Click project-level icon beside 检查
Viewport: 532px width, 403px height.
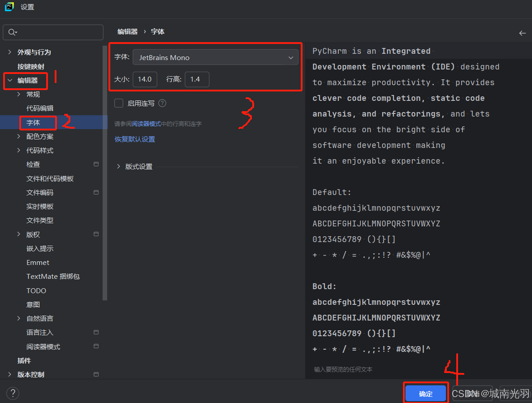[96, 164]
